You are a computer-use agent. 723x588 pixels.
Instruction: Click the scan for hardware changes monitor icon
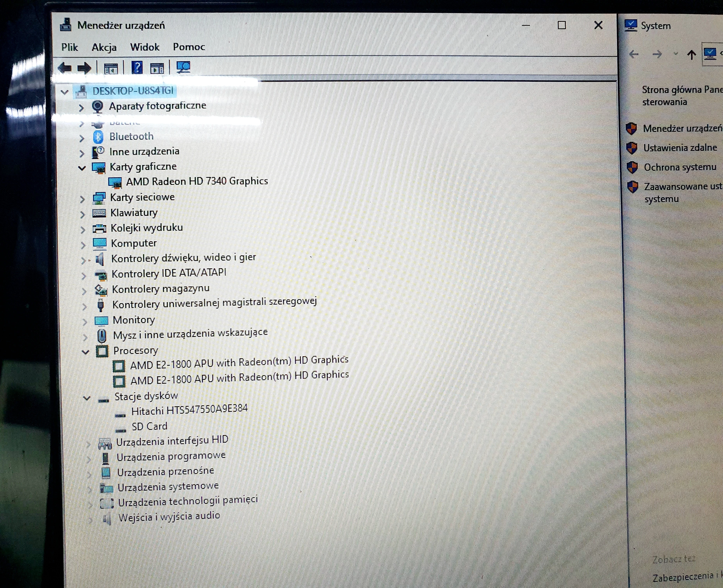(183, 67)
